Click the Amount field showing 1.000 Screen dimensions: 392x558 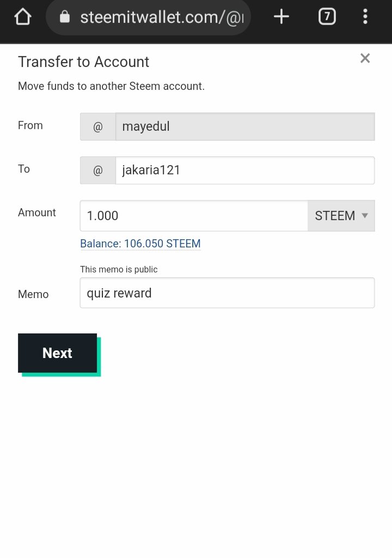[x=194, y=216]
